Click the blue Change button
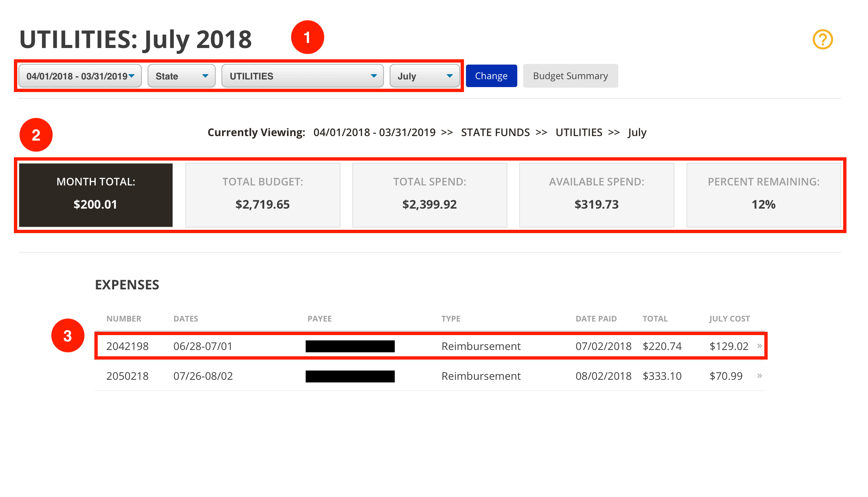Screen dimensions: 868x497 [491, 76]
